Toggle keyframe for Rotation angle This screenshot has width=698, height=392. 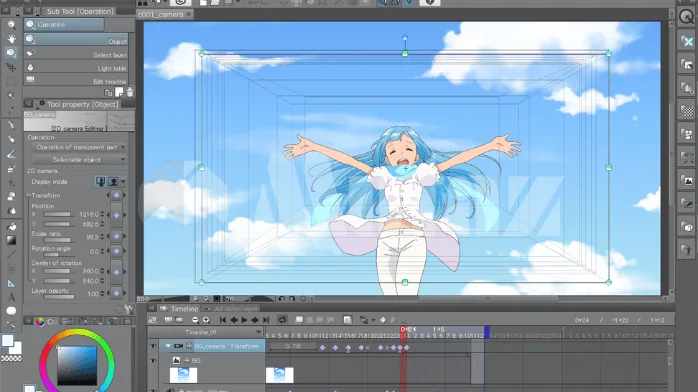point(117,251)
